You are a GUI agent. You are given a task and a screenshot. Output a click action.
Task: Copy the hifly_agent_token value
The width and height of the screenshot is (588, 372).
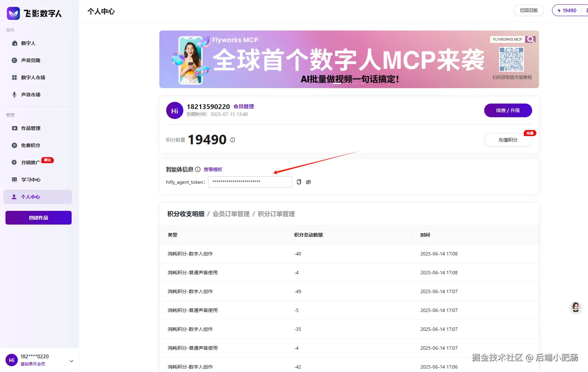coord(299,182)
